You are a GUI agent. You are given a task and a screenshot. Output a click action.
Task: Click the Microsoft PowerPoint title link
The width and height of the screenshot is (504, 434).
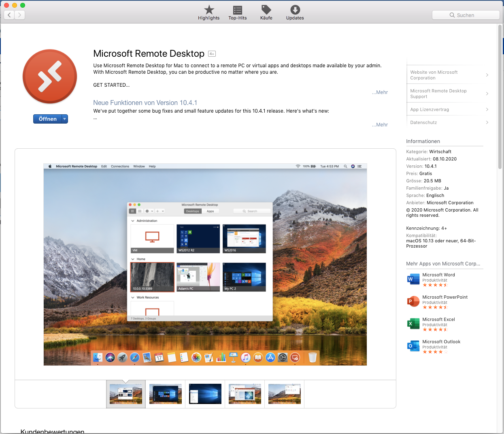click(x=445, y=297)
